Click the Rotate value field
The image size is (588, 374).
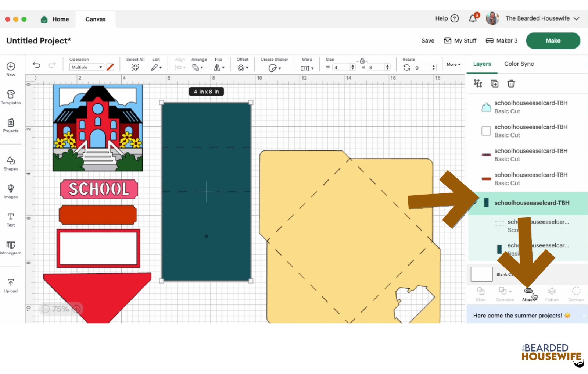[422, 68]
